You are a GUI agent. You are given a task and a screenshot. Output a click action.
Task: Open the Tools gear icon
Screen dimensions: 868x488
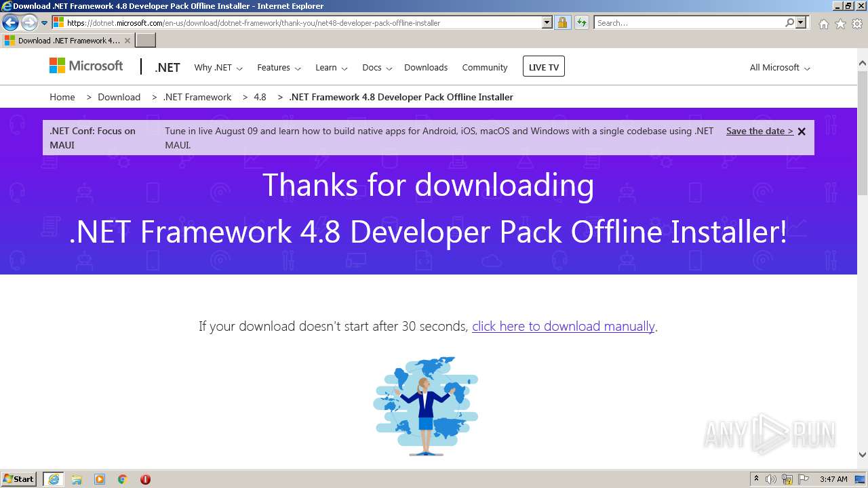point(857,24)
